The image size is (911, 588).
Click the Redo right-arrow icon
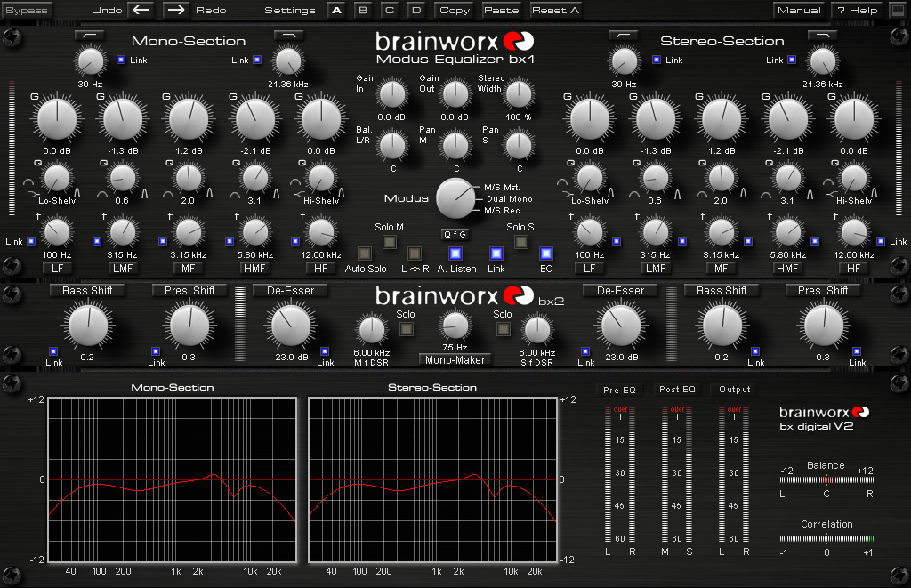177,10
